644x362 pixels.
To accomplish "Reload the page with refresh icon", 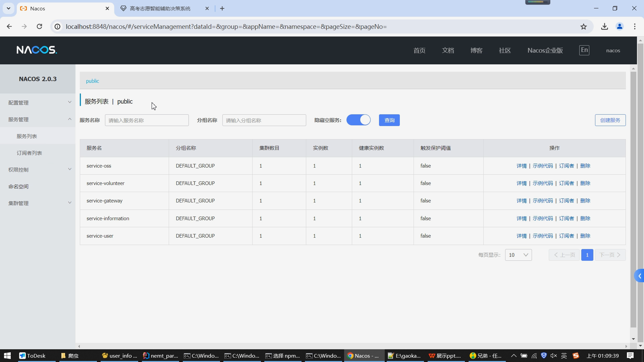I will click(39, 26).
